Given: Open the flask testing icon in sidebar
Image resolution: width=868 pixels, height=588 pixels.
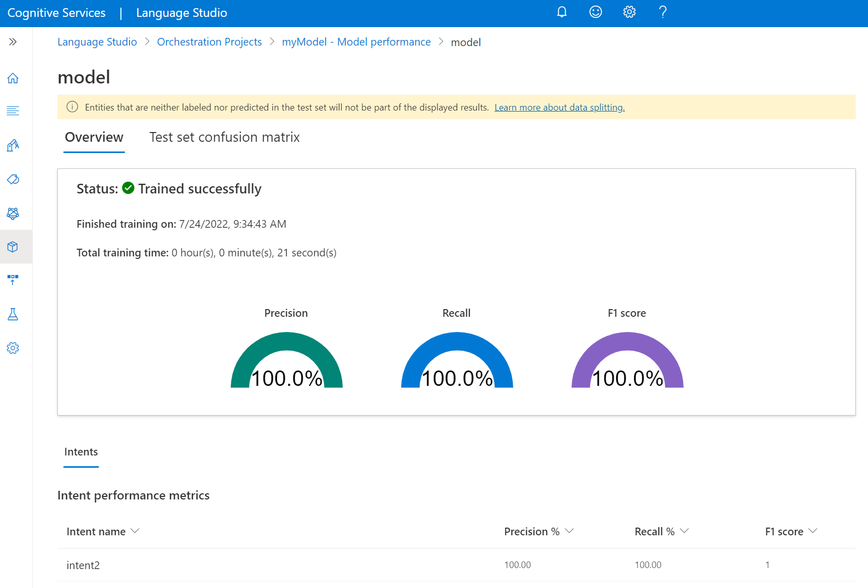Looking at the screenshot, I should pos(13,314).
